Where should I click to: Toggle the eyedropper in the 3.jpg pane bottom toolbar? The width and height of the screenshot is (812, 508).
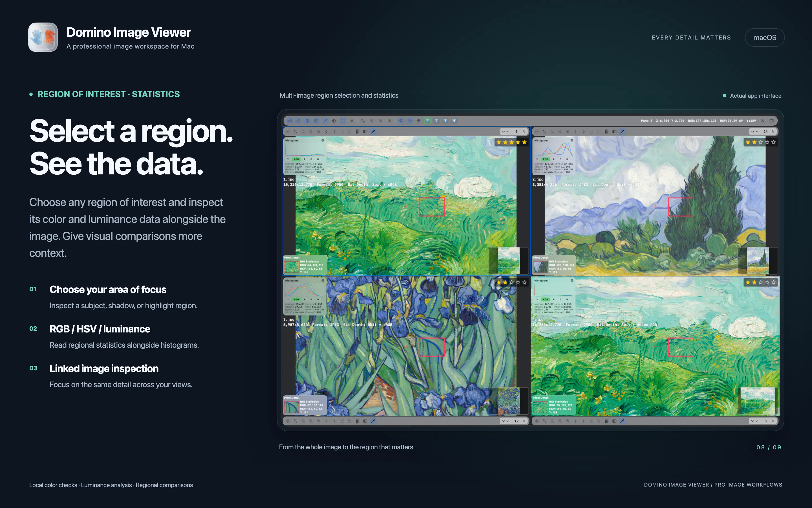pyautogui.click(x=373, y=421)
